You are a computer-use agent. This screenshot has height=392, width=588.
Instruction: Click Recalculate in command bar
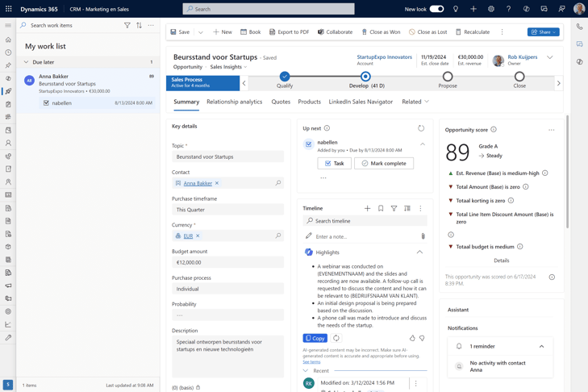[x=473, y=32]
